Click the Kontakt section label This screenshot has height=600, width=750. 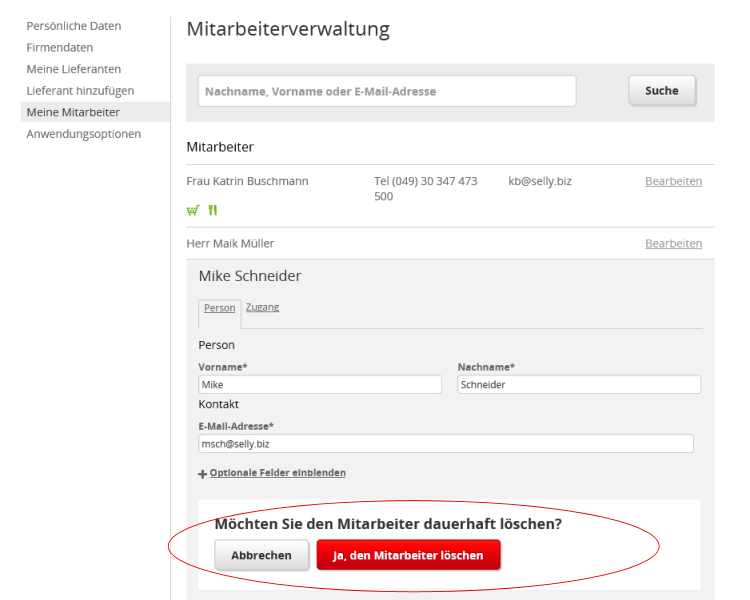point(219,404)
